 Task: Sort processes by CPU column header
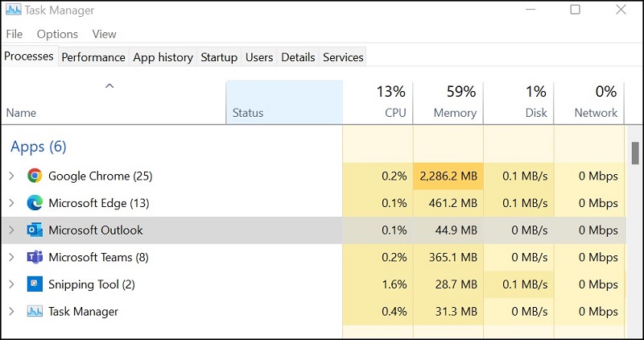point(378,102)
